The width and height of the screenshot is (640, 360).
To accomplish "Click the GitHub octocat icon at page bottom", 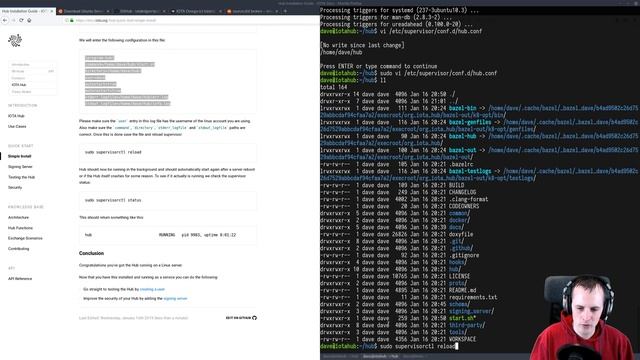I will [255, 318].
